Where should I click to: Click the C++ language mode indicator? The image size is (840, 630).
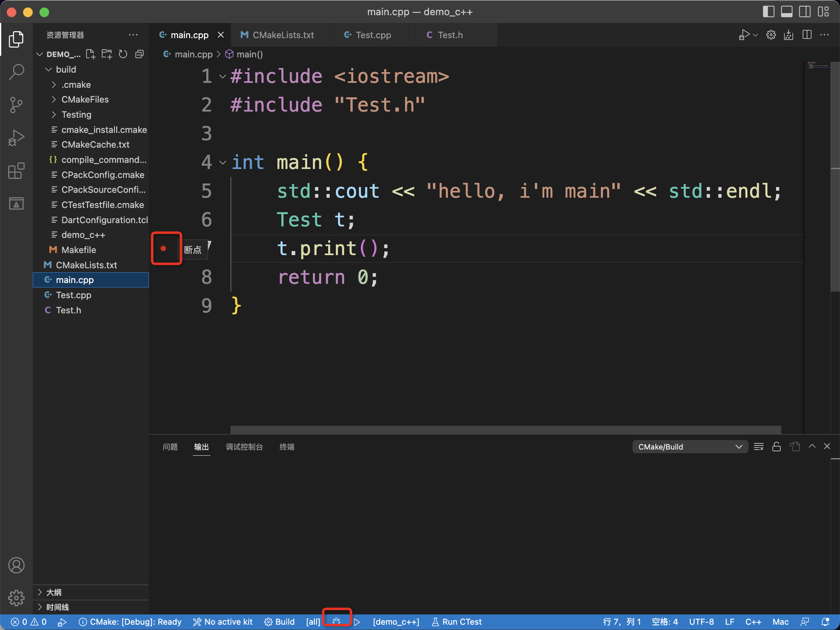[753, 622]
